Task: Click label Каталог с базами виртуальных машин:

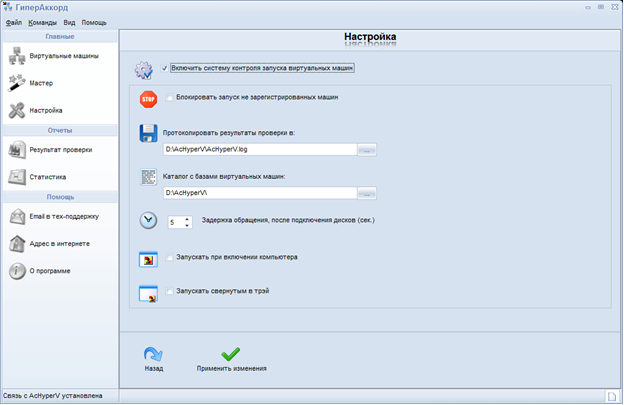Action: click(224, 177)
